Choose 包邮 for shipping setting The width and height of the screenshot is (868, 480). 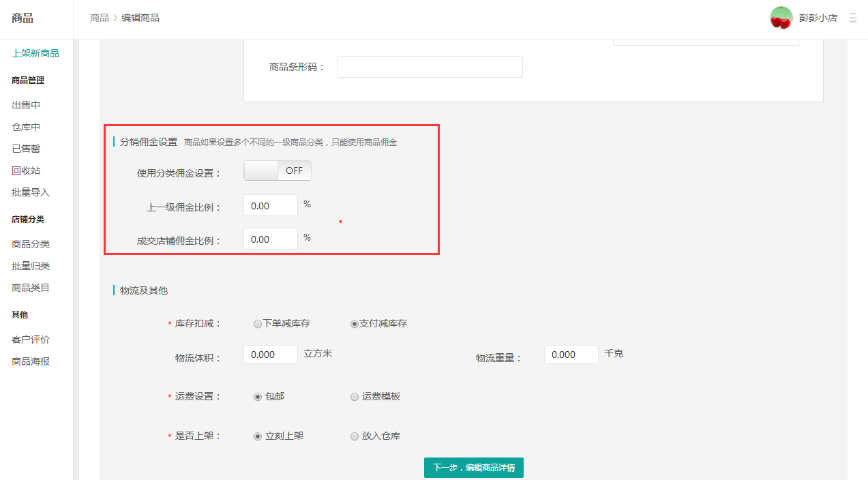[x=258, y=396]
